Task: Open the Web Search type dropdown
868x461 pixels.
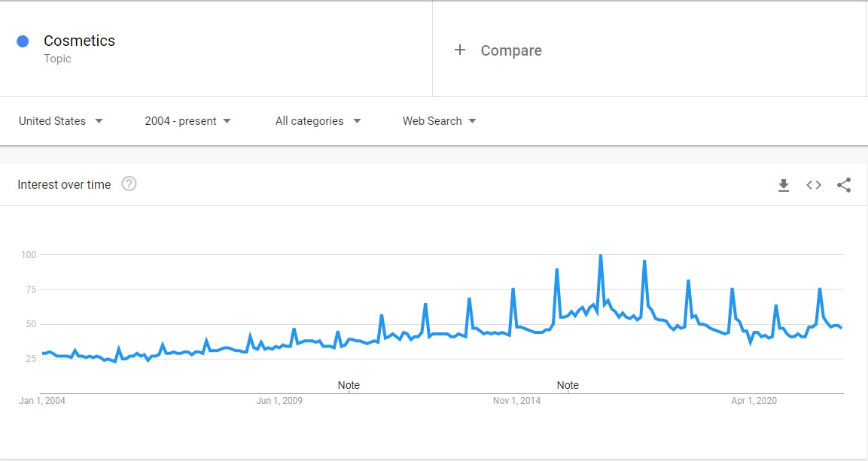Action: point(440,121)
